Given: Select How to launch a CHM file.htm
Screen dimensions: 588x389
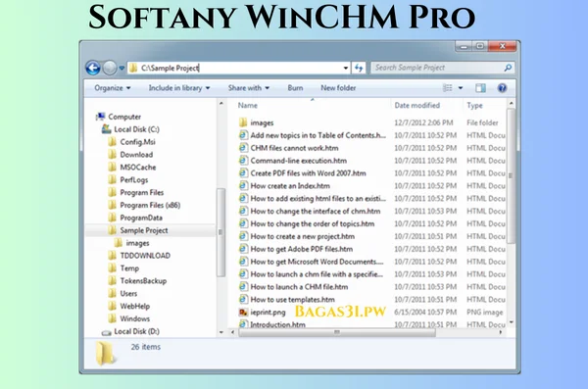Looking at the screenshot, I should [x=294, y=287].
